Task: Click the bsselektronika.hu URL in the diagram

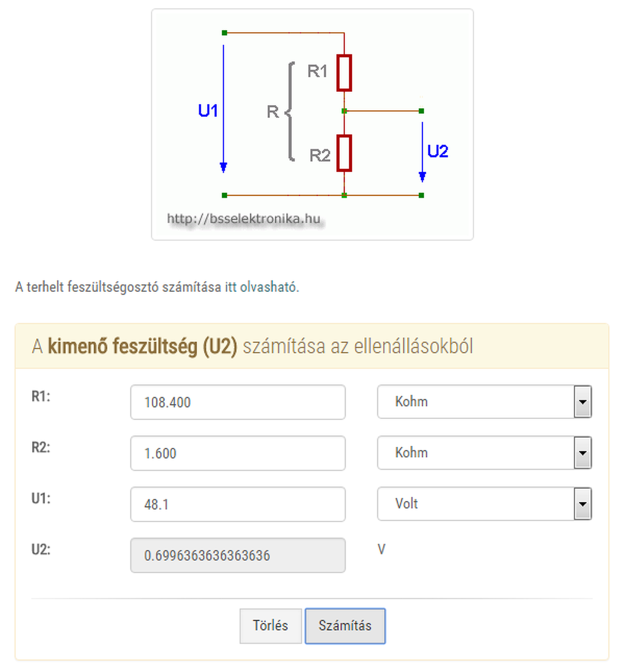Action: 244,218
